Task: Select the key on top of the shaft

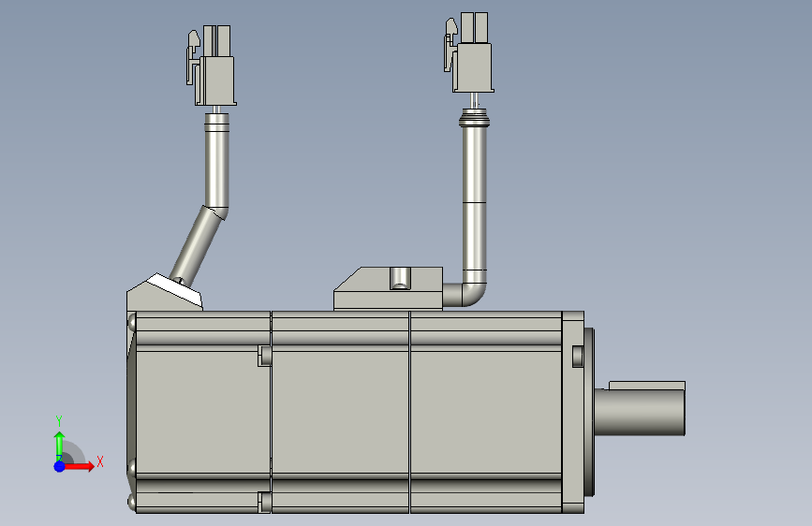Action: click(647, 386)
